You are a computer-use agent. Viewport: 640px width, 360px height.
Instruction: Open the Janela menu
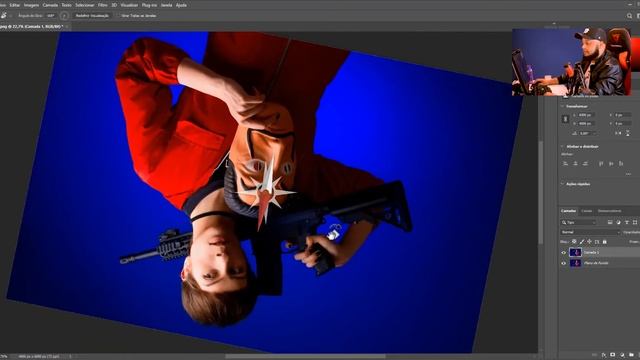click(166, 5)
